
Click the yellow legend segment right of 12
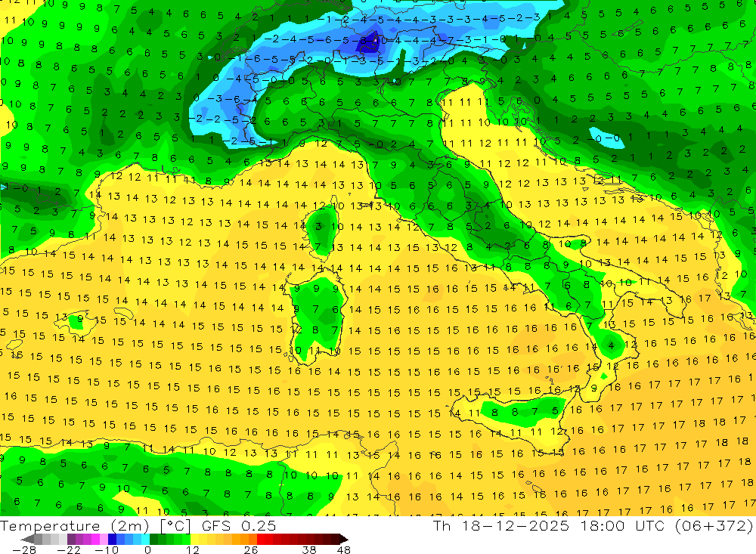point(195,539)
